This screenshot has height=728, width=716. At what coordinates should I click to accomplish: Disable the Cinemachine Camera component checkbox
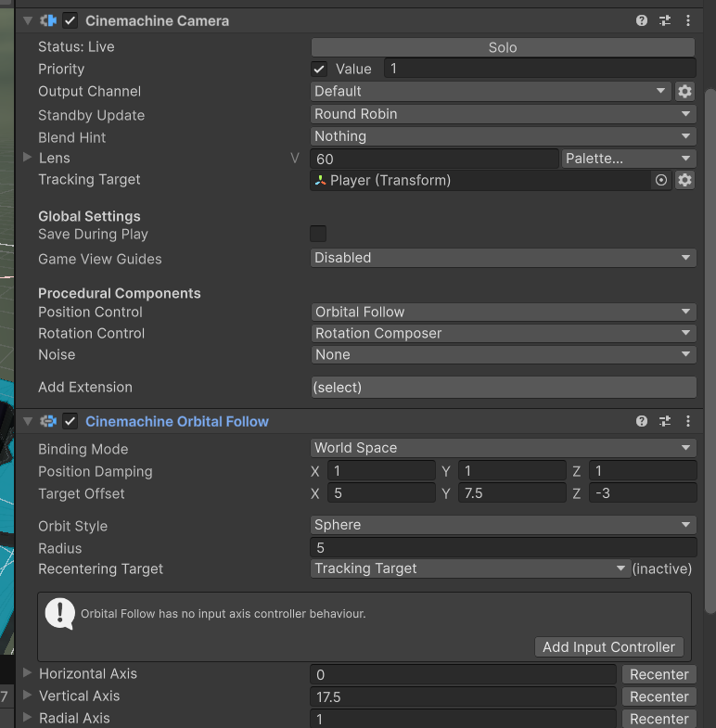click(70, 20)
